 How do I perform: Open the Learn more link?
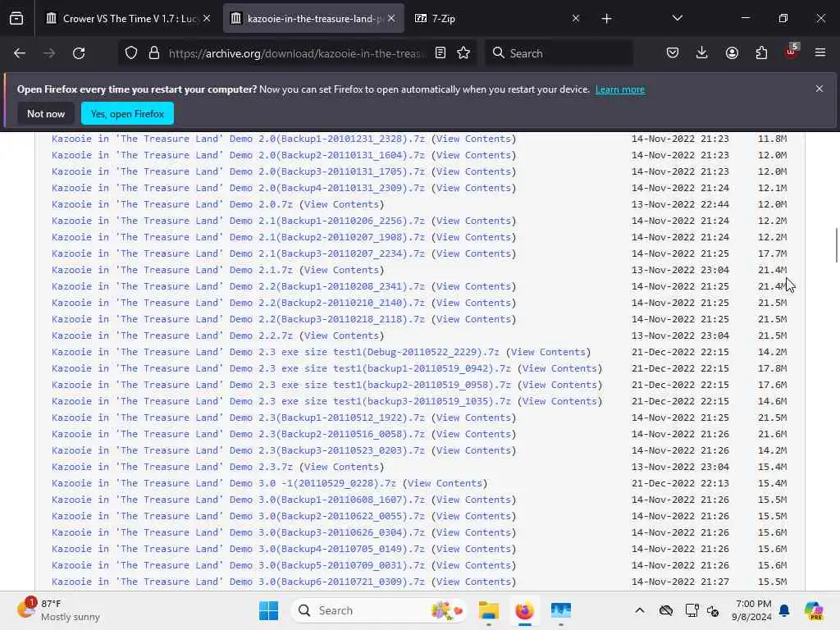[620, 89]
